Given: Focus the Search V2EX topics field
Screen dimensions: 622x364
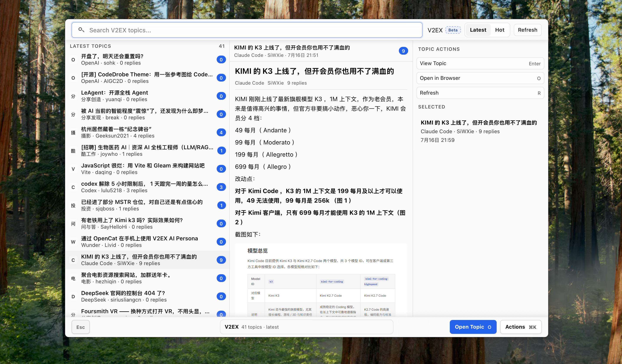Looking at the screenshot, I should tap(247, 30).
